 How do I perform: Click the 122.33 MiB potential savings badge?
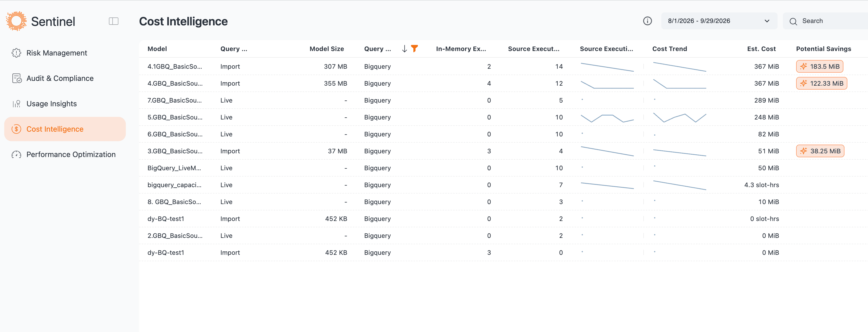point(821,83)
